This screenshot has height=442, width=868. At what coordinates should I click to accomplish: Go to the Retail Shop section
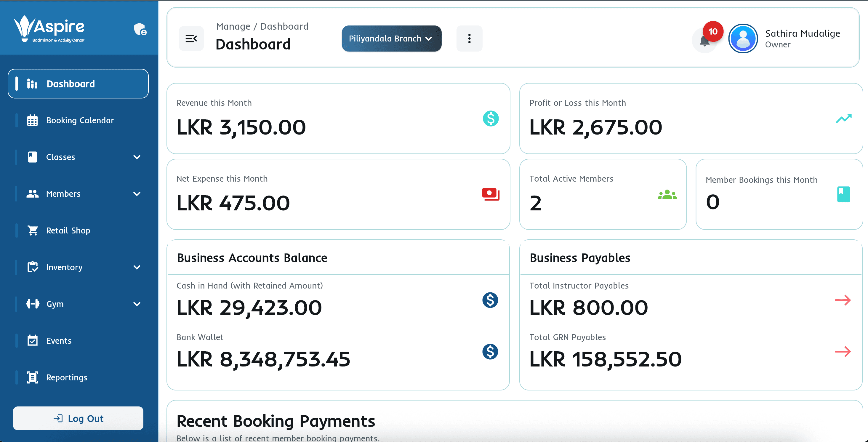68,230
